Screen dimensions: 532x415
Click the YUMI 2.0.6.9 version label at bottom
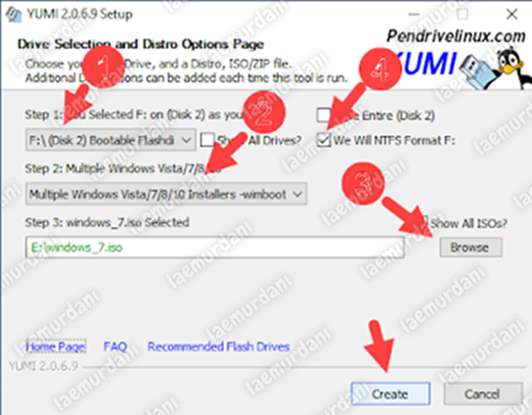pos(44,366)
